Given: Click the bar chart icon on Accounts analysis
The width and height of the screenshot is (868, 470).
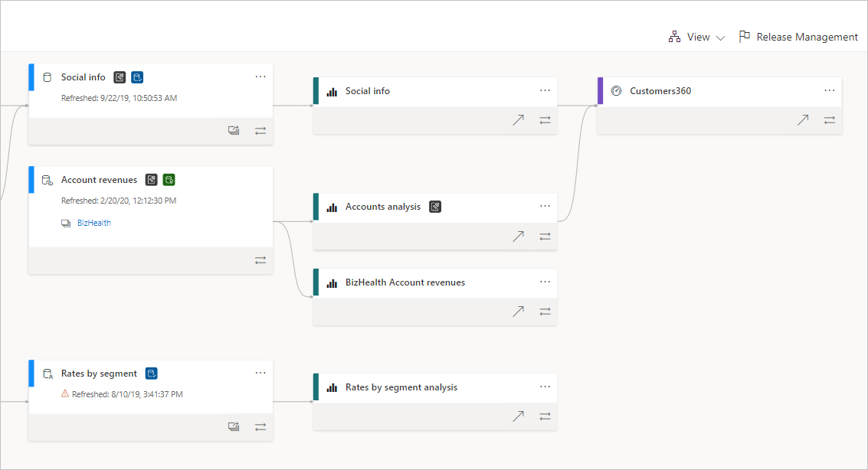Looking at the screenshot, I should [331, 207].
